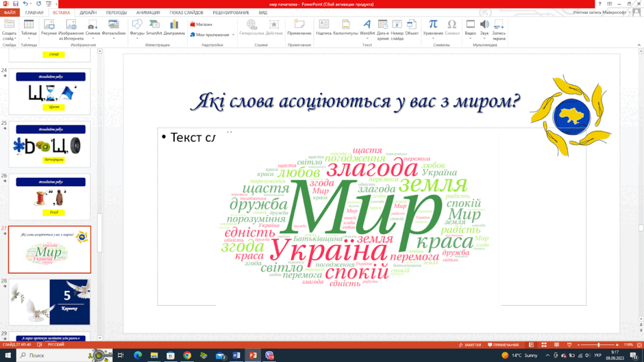Screen dimensions: 644x362
Task: Open the Мои приложения dropdown arrow
Action: [x=234, y=35]
